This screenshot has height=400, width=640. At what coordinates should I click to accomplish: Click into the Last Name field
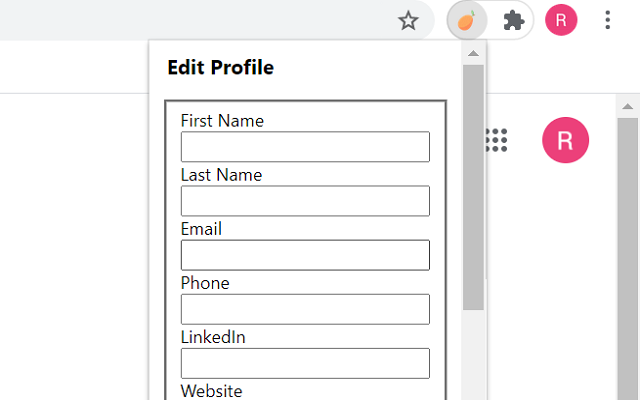coord(305,201)
